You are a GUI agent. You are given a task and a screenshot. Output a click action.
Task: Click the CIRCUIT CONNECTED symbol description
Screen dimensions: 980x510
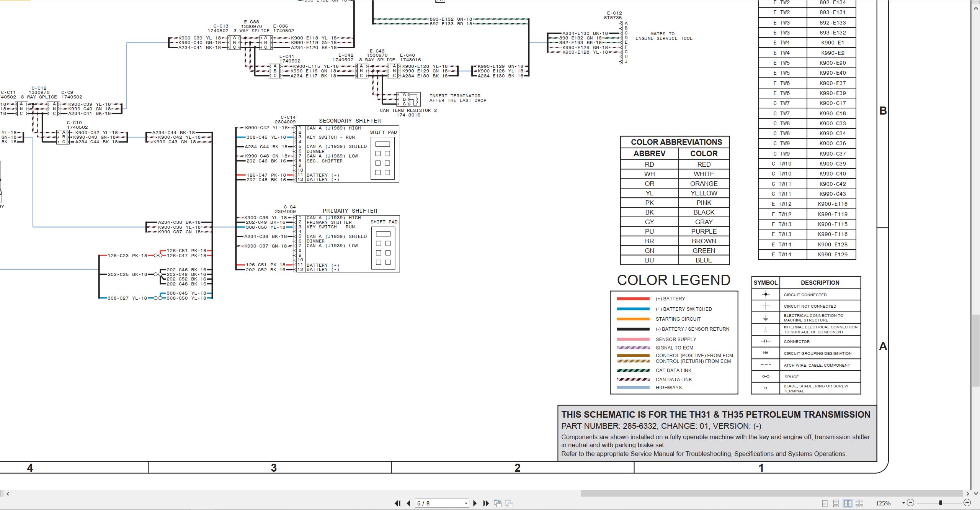[805, 295]
